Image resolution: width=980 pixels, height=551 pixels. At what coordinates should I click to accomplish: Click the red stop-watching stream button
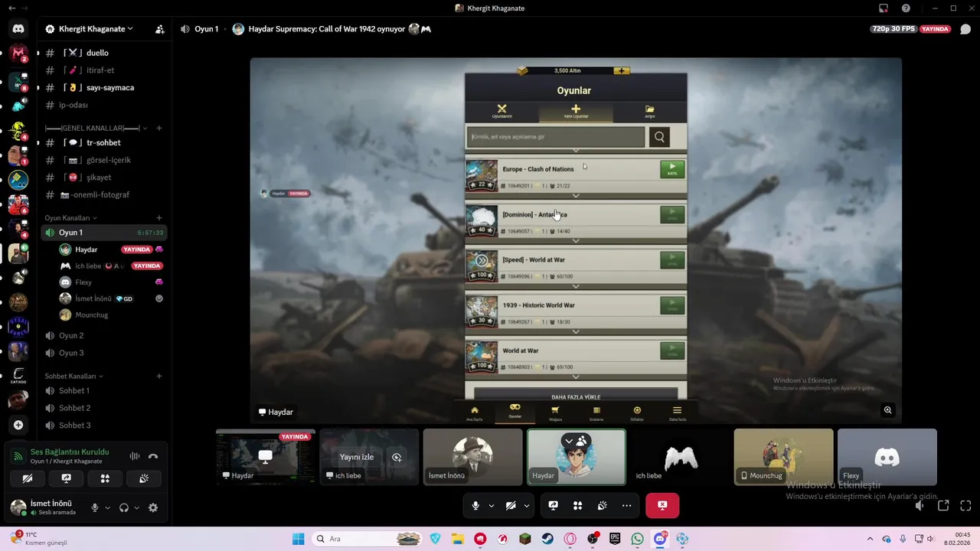[662, 505]
